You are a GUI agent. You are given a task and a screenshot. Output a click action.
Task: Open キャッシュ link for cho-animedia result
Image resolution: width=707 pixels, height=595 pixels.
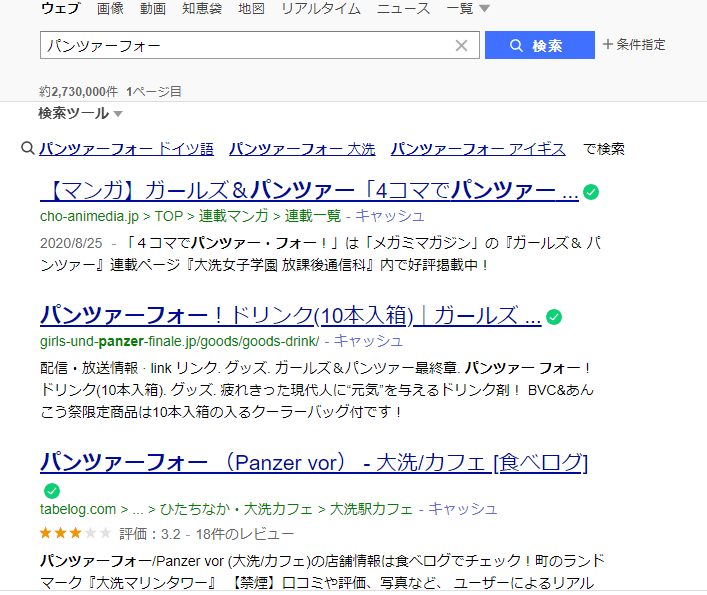pyautogui.click(x=390, y=216)
